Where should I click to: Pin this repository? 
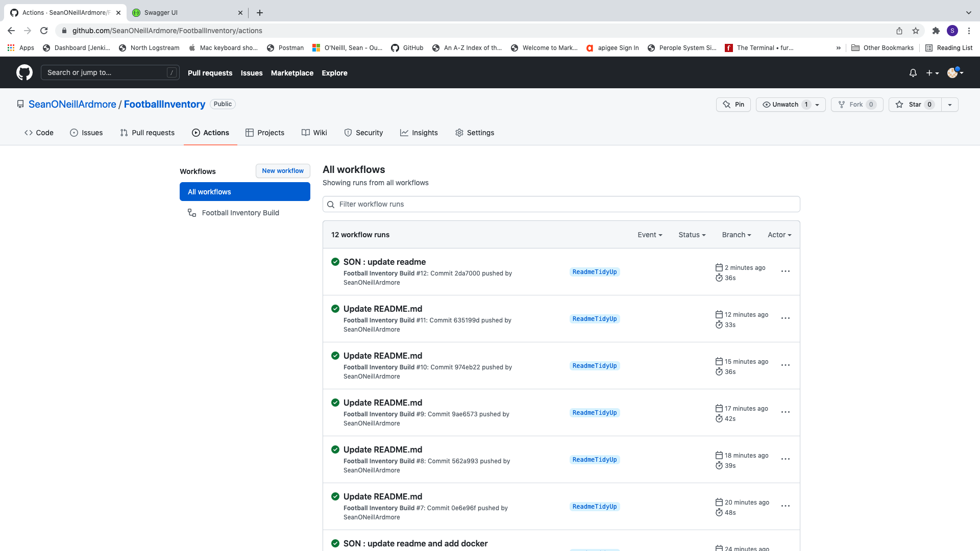(x=733, y=105)
